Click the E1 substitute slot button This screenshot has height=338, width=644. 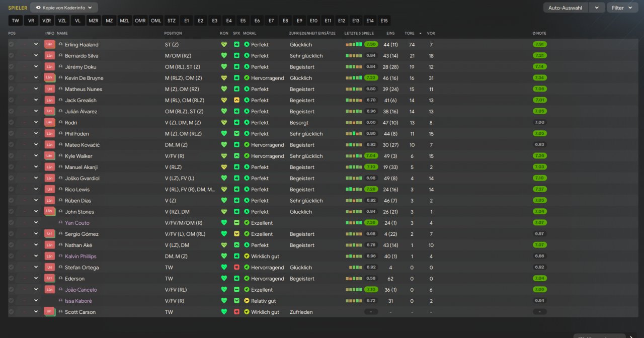(x=187, y=21)
